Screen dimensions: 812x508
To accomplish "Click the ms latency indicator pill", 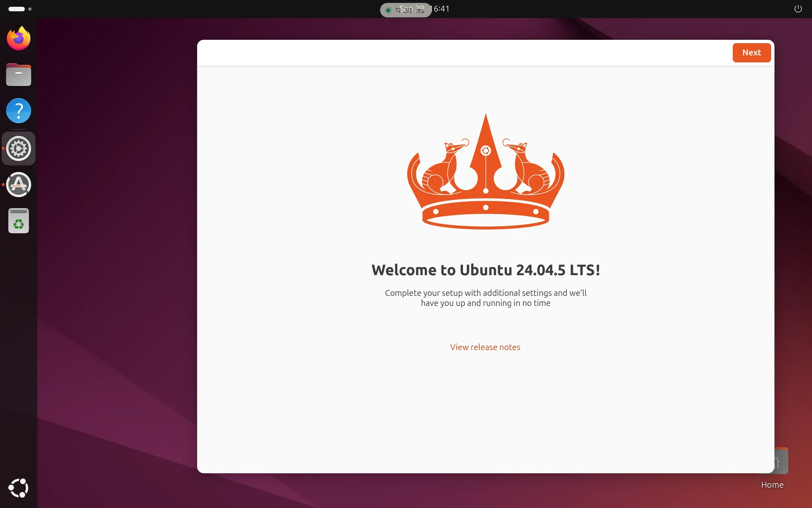I will coord(406,10).
